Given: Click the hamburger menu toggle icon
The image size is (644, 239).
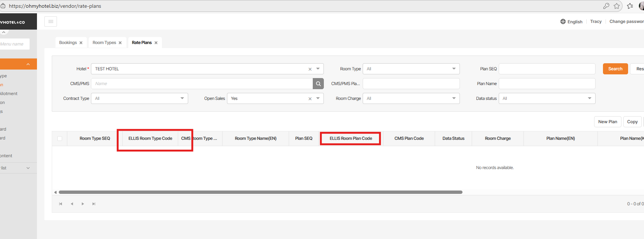Looking at the screenshot, I should coord(51,21).
